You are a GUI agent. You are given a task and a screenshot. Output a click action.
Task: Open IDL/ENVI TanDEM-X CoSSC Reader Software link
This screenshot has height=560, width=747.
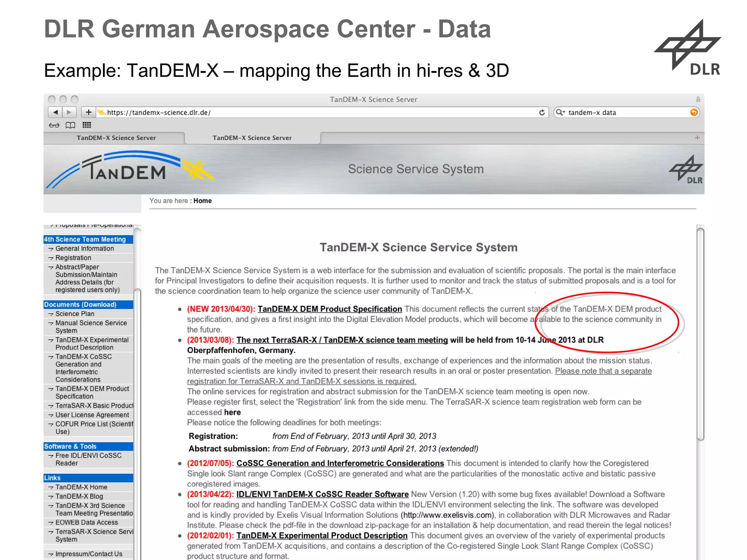(x=322, y=494)
